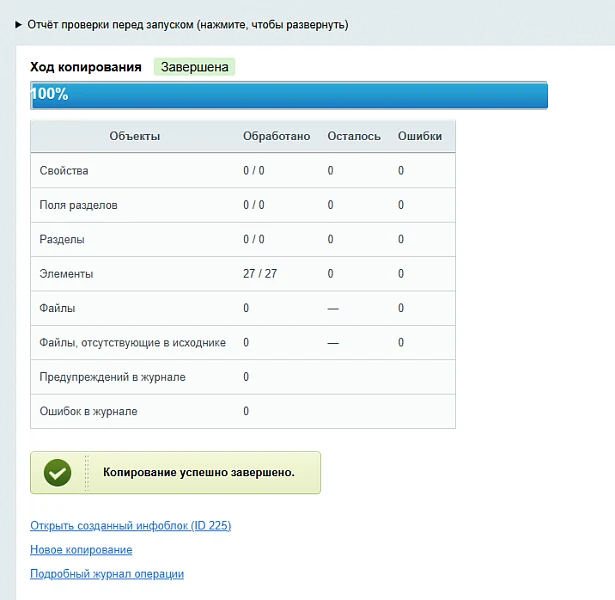The image size is (615, 600).
Task: Select the Свойства row label
Action: pos(64,171)
